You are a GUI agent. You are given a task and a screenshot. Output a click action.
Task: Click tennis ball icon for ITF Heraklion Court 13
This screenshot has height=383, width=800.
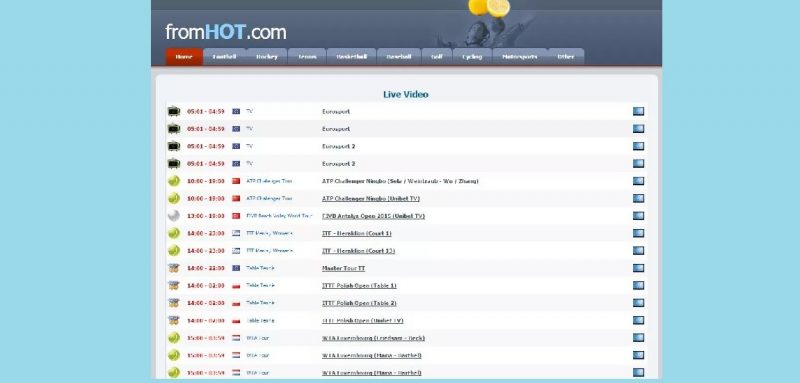[174, 250]
